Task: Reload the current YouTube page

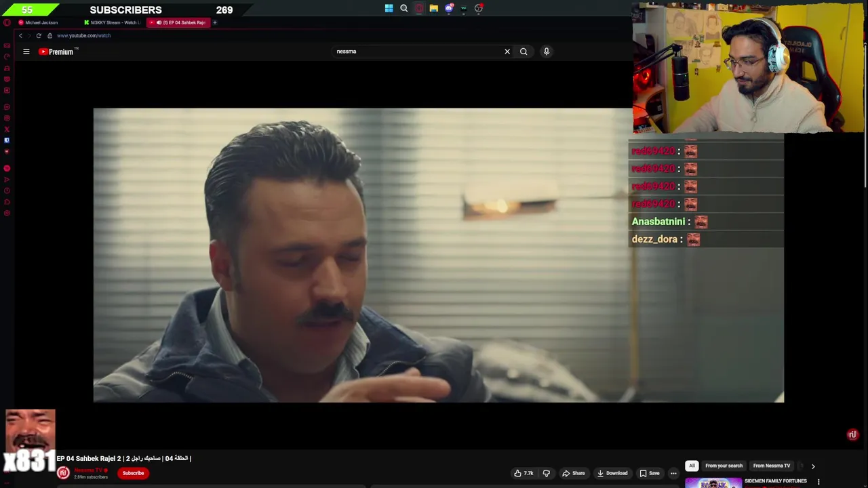Action: click(x=39, y=35)
